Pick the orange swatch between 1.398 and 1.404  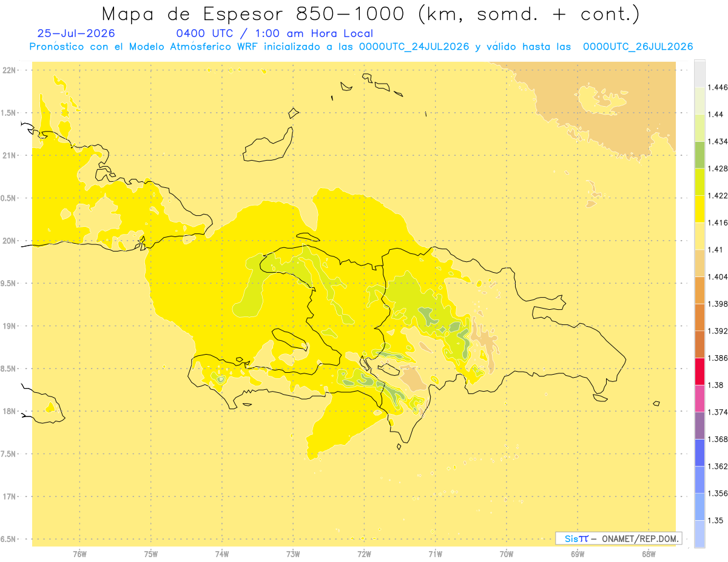699,290
